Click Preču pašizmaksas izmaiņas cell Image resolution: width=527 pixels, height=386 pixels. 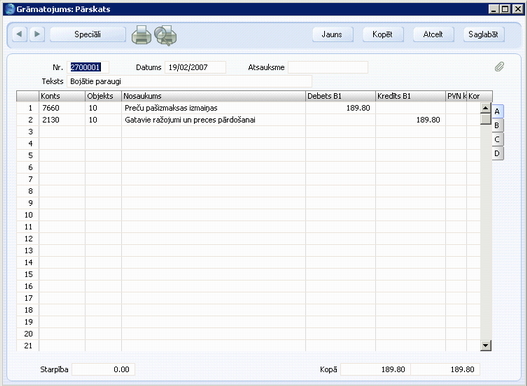(213, 108)
